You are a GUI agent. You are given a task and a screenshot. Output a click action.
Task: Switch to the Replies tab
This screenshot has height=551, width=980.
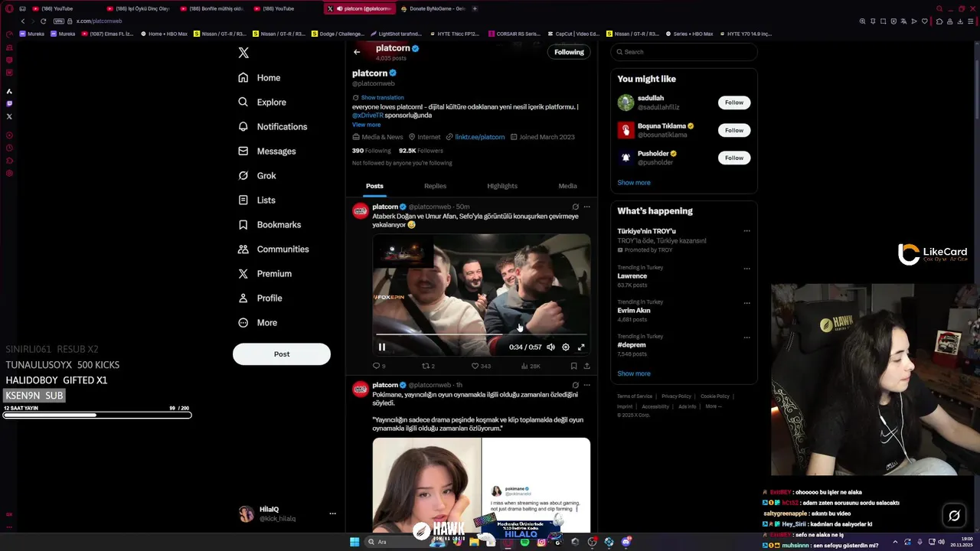(435, 186)
